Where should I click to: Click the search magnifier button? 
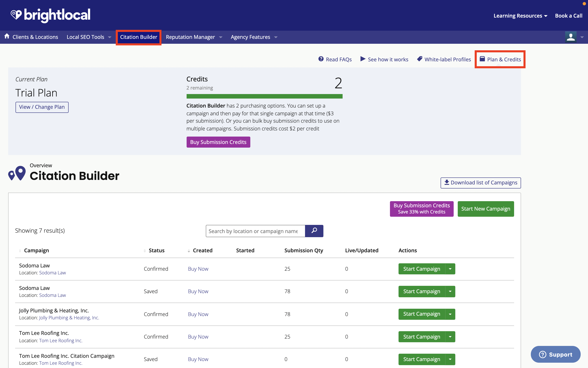coord(314,231)
